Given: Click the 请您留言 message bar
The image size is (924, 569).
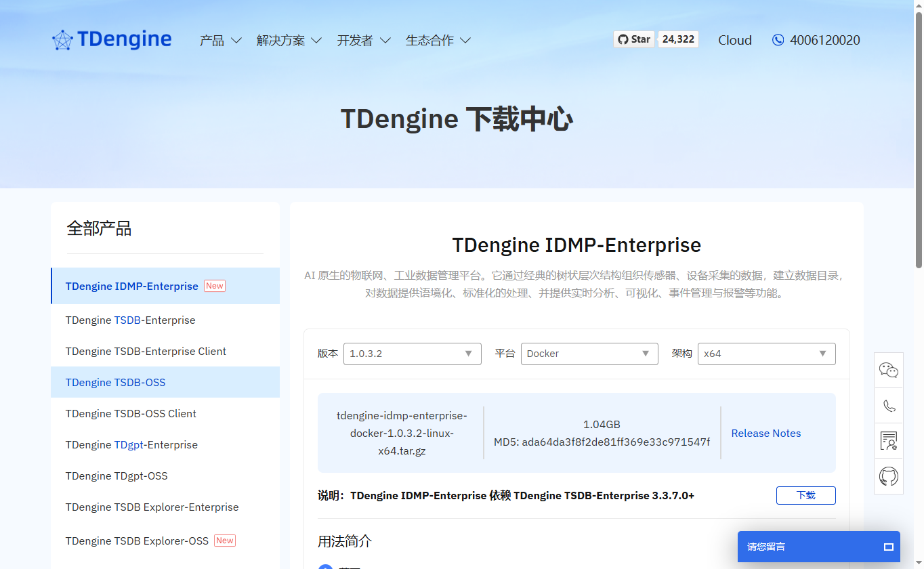Looking at the screenshot, I should click(819, 547).
